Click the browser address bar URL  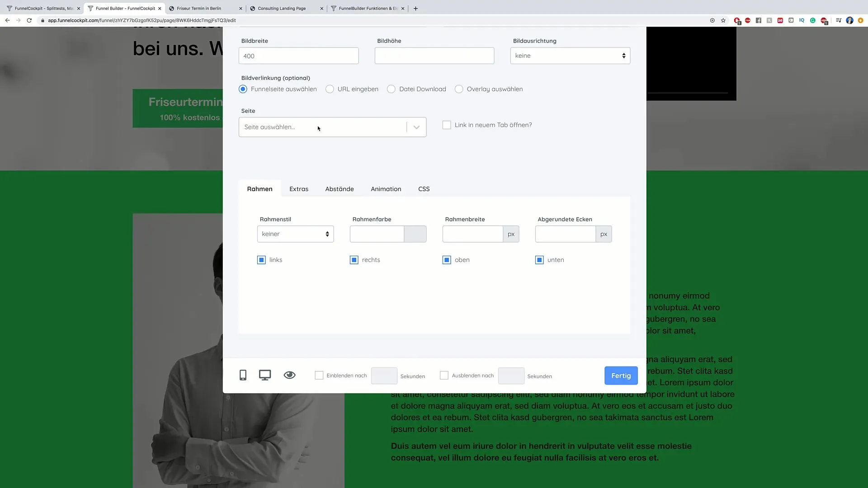point(142,20)
